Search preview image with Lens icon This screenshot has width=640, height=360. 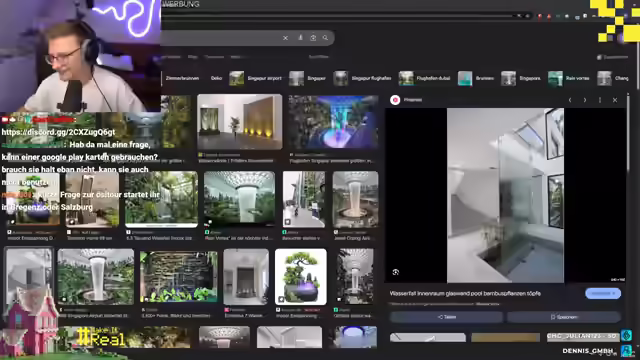point(396,272)
